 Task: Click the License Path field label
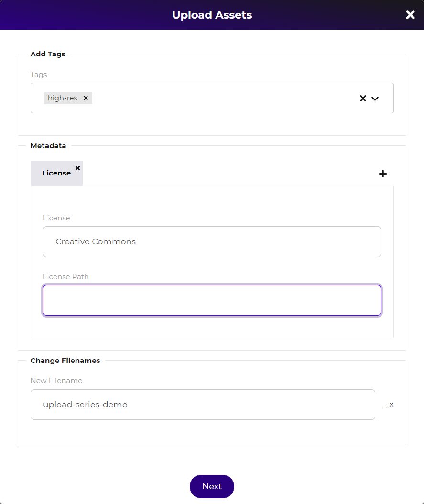click(66, 277)
